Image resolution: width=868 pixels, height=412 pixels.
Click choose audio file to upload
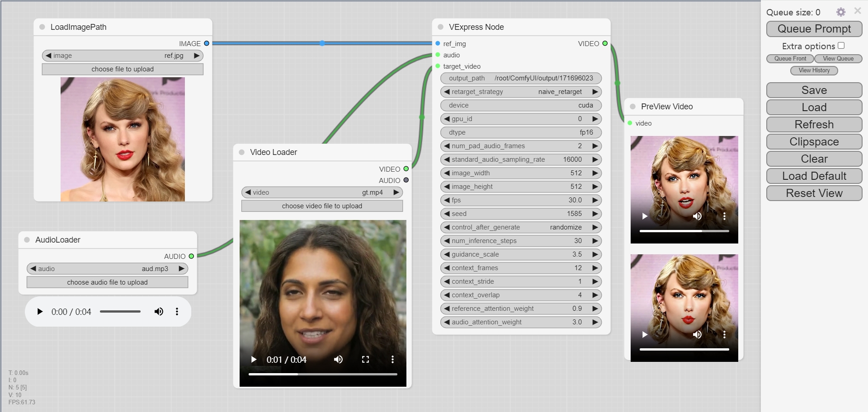(107, 282)
